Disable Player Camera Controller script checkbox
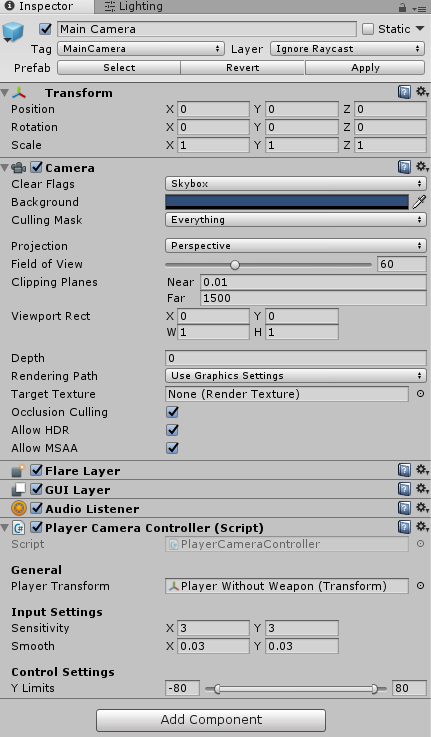The image size is (431, 737). pyautogui.click(x=36, y=527)
